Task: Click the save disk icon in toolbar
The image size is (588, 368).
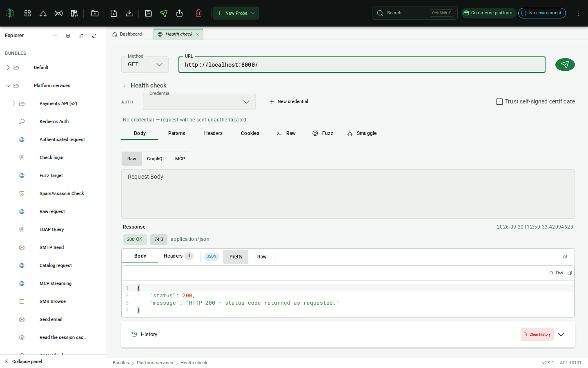Action: point(148,13)
